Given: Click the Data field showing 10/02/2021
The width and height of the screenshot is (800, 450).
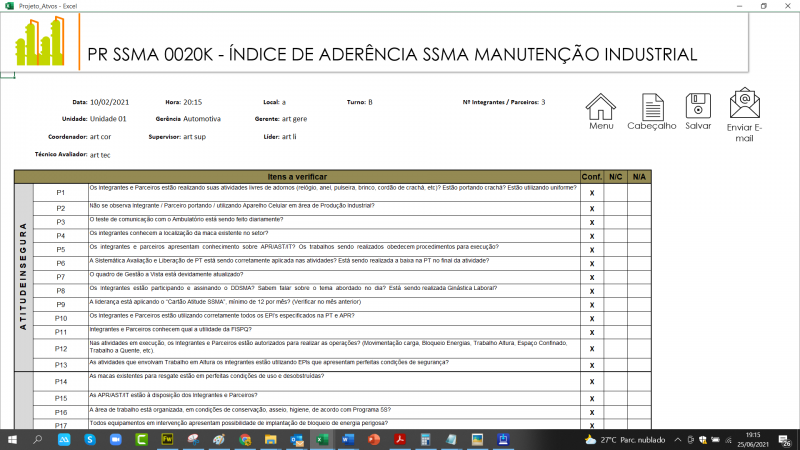Looking at the screenshot, I should click(x=110, y=102).
